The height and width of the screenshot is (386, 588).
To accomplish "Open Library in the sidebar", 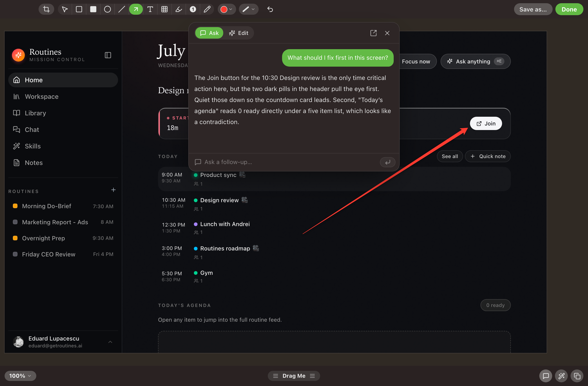I will point(63,113).
